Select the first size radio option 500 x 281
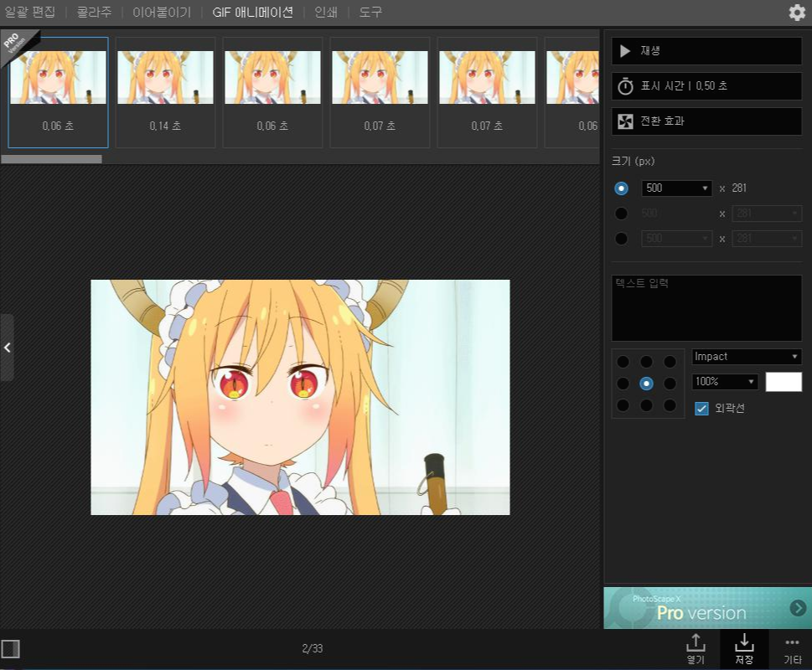The width and height of the screenshot is (812, 670). (x=621, y=188)
